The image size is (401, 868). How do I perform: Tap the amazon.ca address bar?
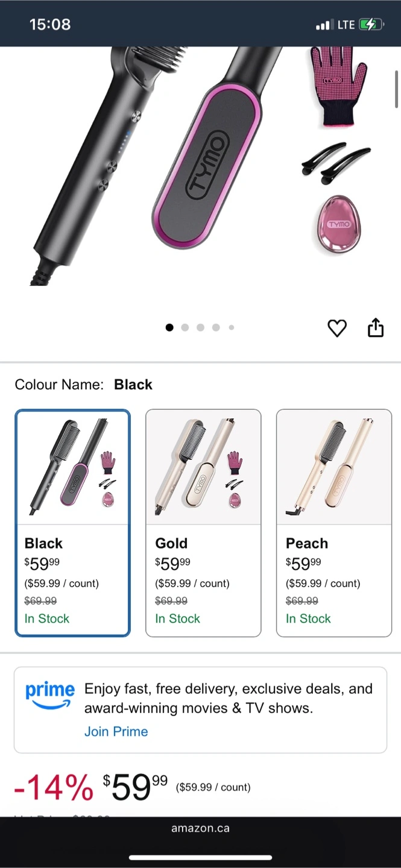(200, 828)
